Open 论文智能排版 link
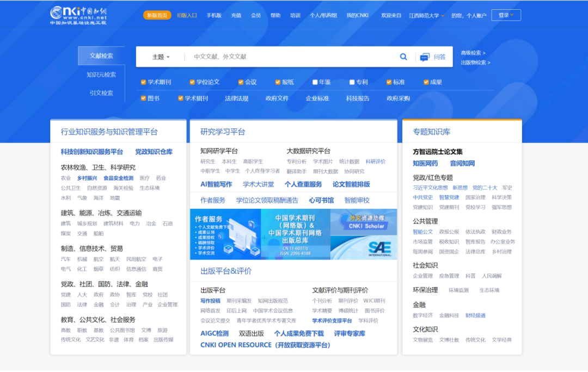 pos(351,184)
